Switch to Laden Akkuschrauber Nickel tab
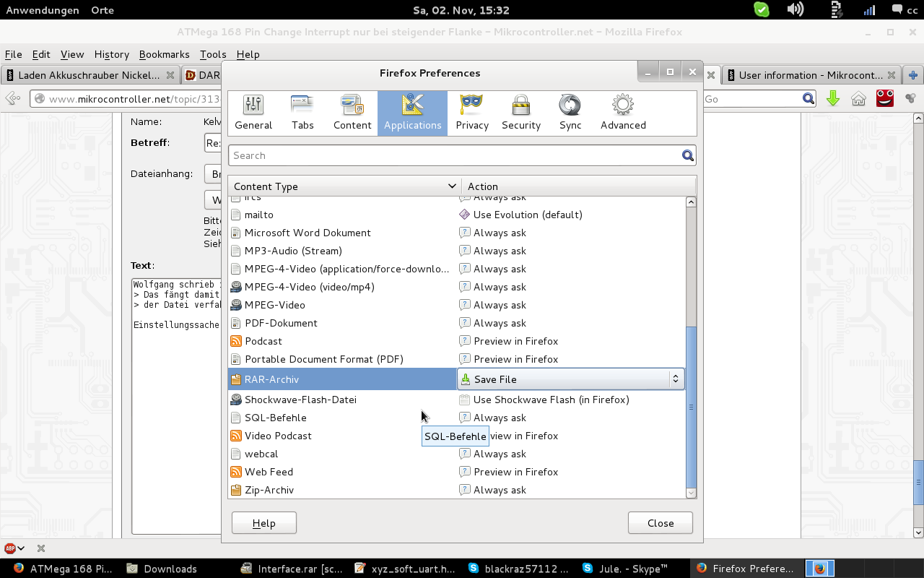 point(90,75)
